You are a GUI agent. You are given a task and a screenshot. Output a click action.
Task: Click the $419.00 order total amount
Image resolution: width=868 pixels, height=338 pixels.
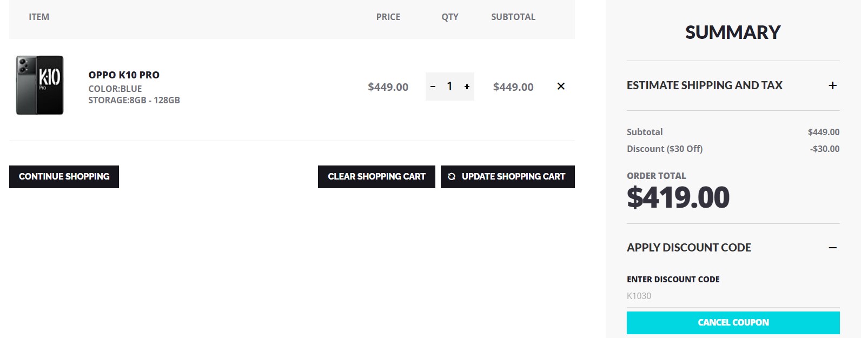pyautogui.click(x=678, y=197)
